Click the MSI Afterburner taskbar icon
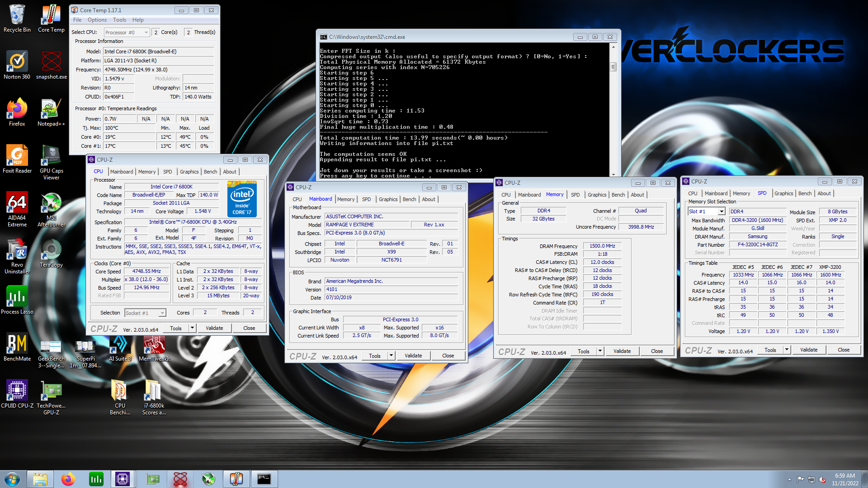The image size is (868, 488). (208, 479)
